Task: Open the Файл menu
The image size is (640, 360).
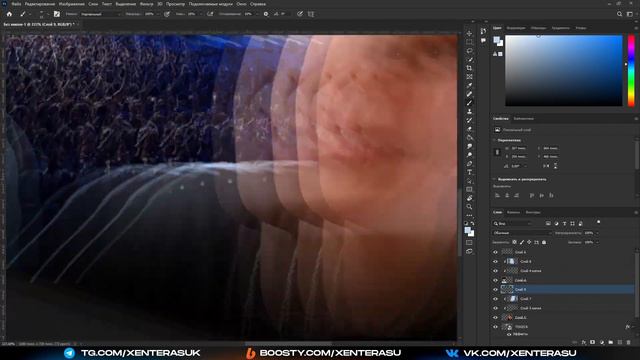Action: pyautogui.click(x=16, y=4)
